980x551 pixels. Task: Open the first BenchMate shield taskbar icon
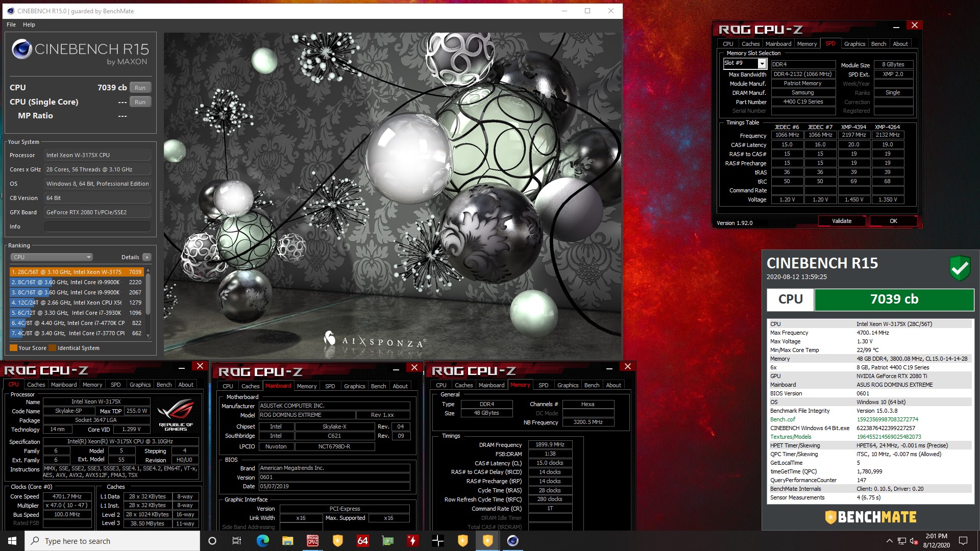(x=337, y=541)
